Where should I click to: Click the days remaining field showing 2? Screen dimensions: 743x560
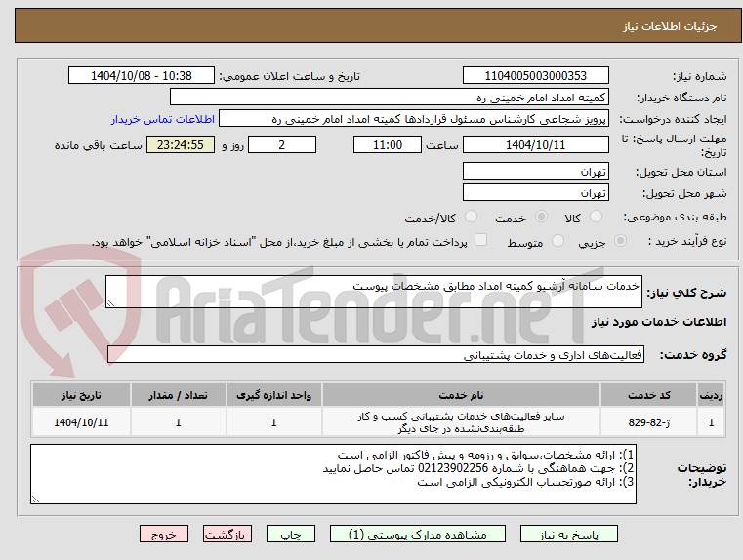[282, 144]
